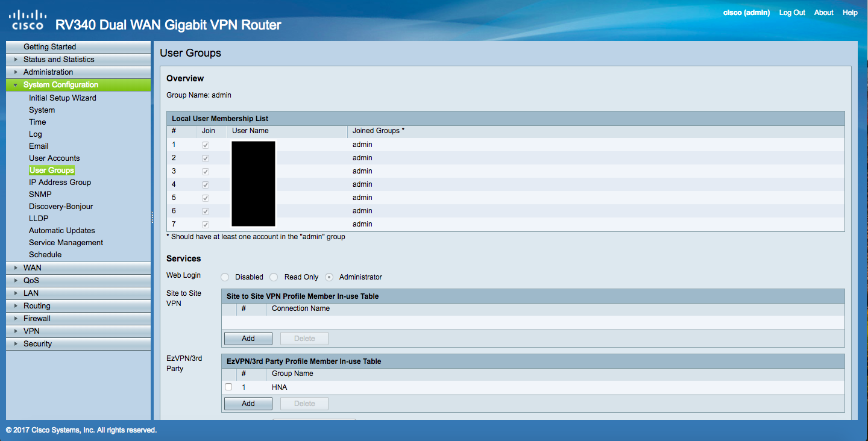This screenshot has width=868, height=441.
Task: Open LLDP settings
Action: 39,219
